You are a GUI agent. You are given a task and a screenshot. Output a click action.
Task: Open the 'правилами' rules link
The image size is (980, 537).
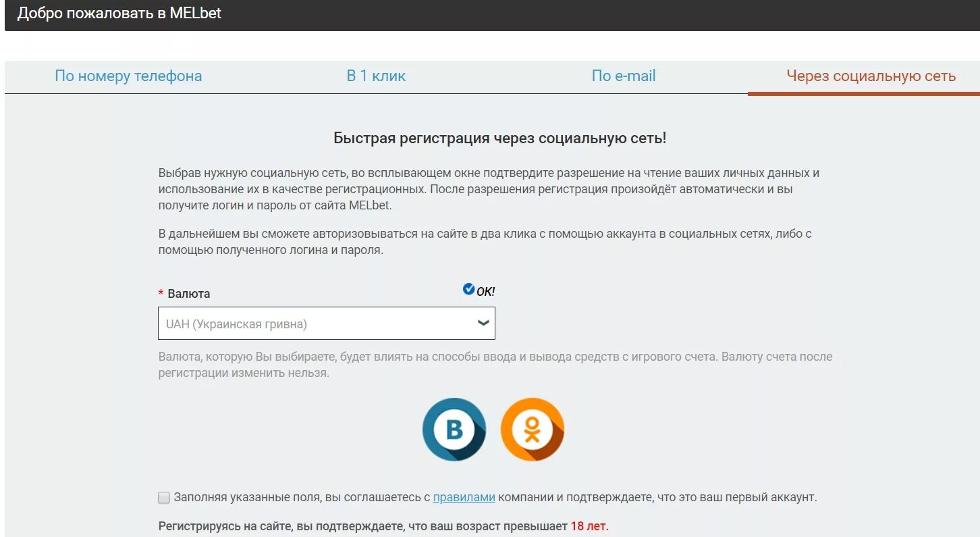[464, 498]
